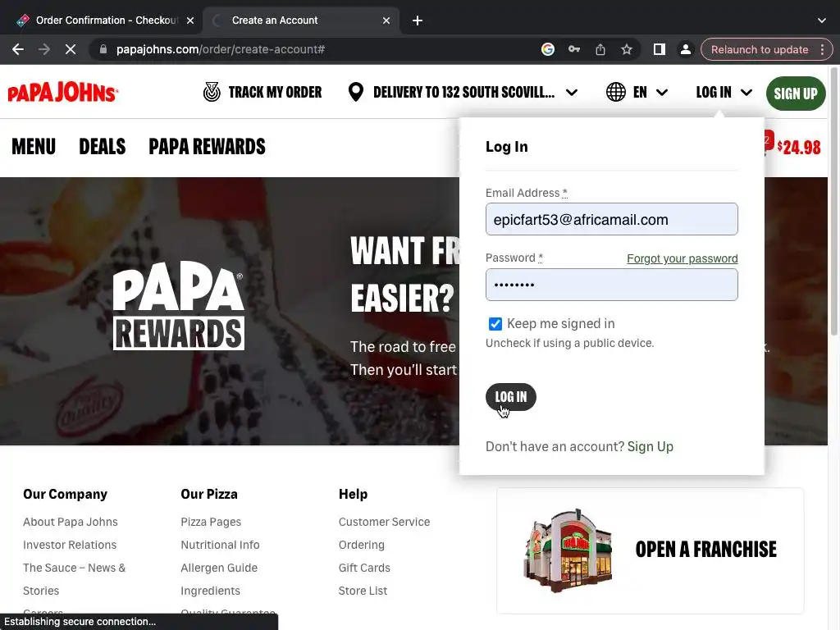840x630 pixels.
Task: Open the tab search chevron in Chrome
Action: pyautogui.click(x=822, y=21)
